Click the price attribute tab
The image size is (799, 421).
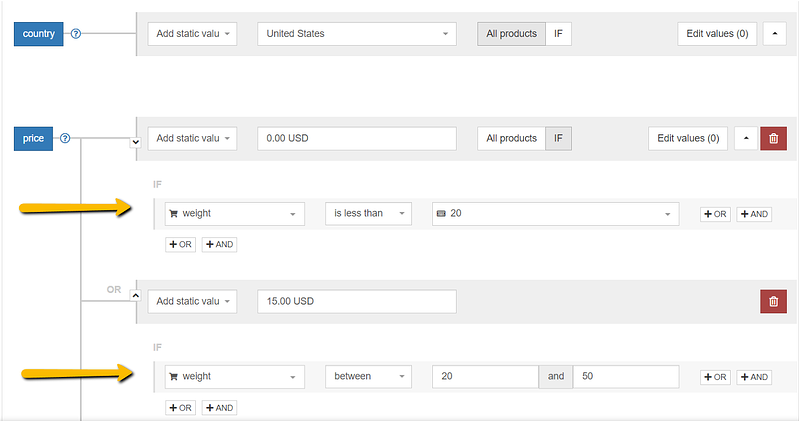(x=33, y=139)
